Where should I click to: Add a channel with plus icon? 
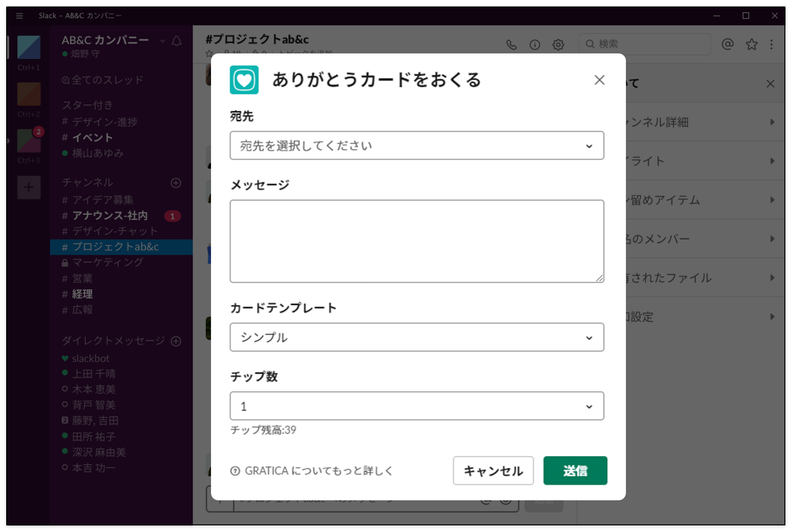176,183
